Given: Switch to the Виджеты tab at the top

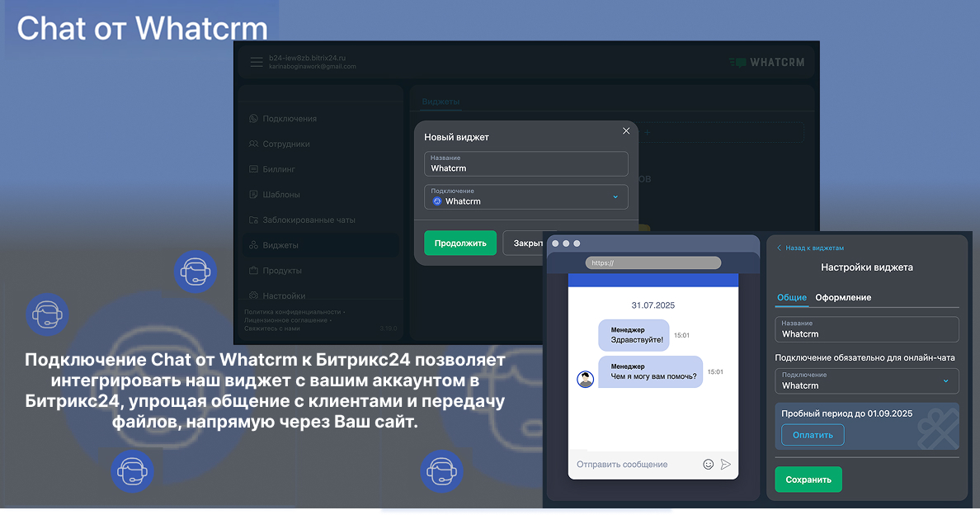Looking at the screenshot, I should pos(441,102).
